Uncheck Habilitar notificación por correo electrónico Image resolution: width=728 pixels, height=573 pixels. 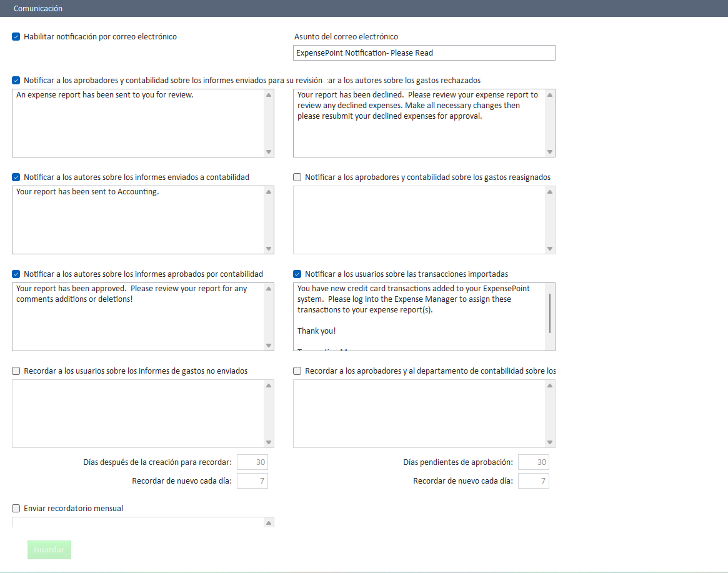coord(16,37)
